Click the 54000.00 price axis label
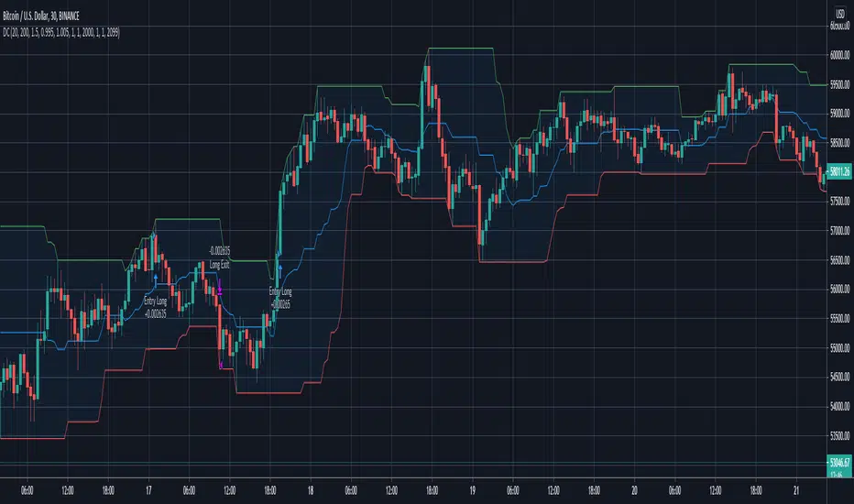 tap(839, 407)
